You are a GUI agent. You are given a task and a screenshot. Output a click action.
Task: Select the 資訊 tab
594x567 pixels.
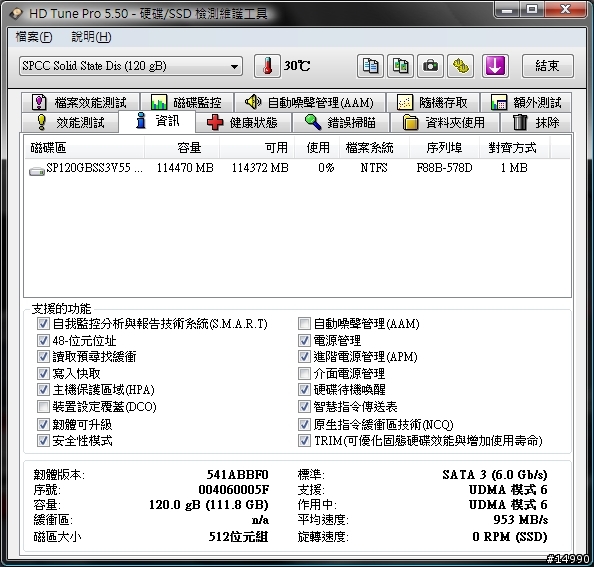tap(157, 121)
